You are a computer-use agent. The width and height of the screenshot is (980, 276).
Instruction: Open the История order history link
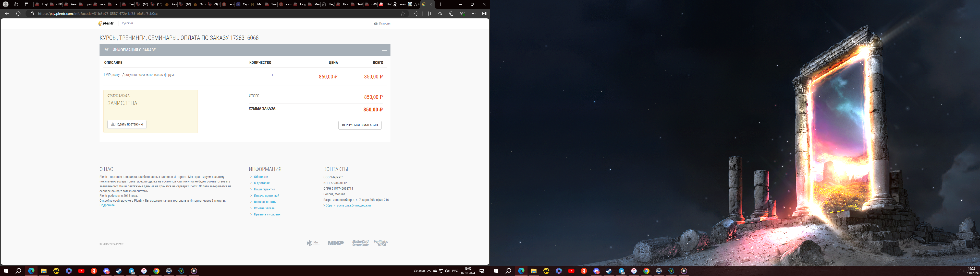point(382,24)
